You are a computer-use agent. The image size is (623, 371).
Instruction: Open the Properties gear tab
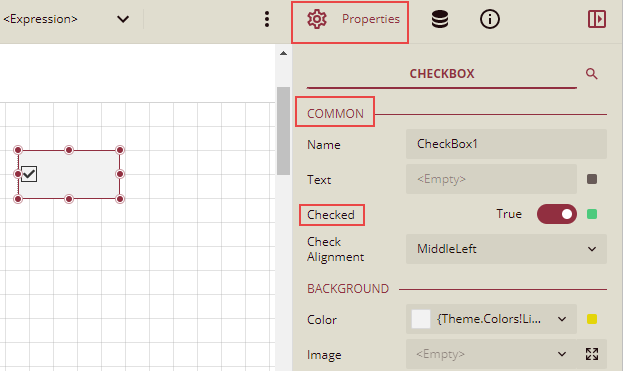click(350, 19)
